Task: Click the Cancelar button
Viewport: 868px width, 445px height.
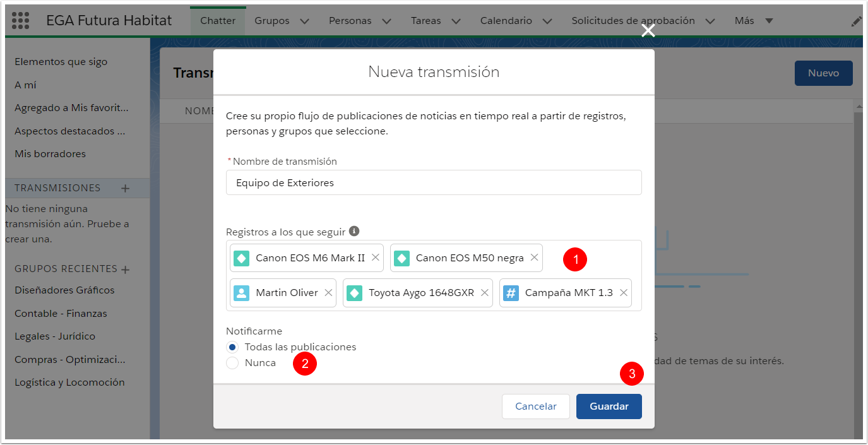Action: point(535,406)
